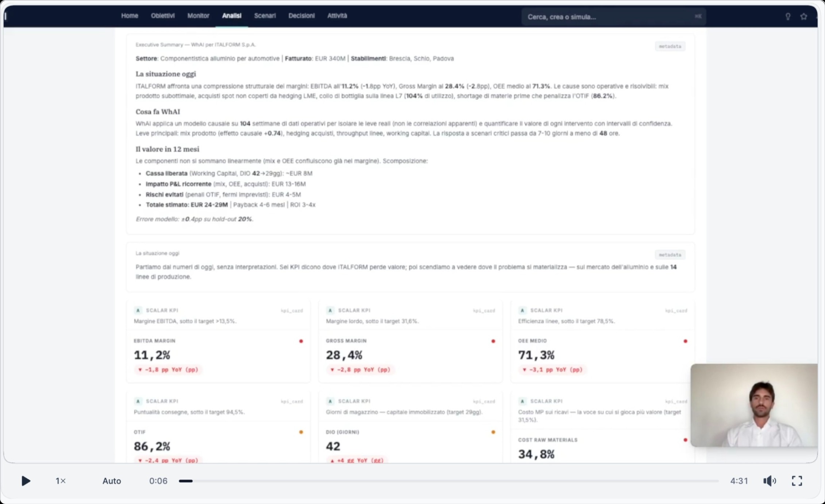The width and height of the screenshot is (825, 504).
Task: Open the Home tab
Action: point(130,16)
